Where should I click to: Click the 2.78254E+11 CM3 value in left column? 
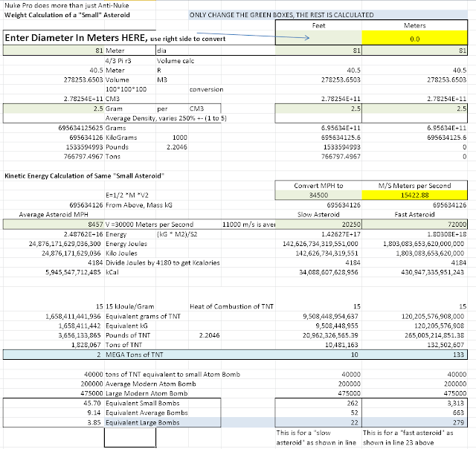(x=83, y=99)
